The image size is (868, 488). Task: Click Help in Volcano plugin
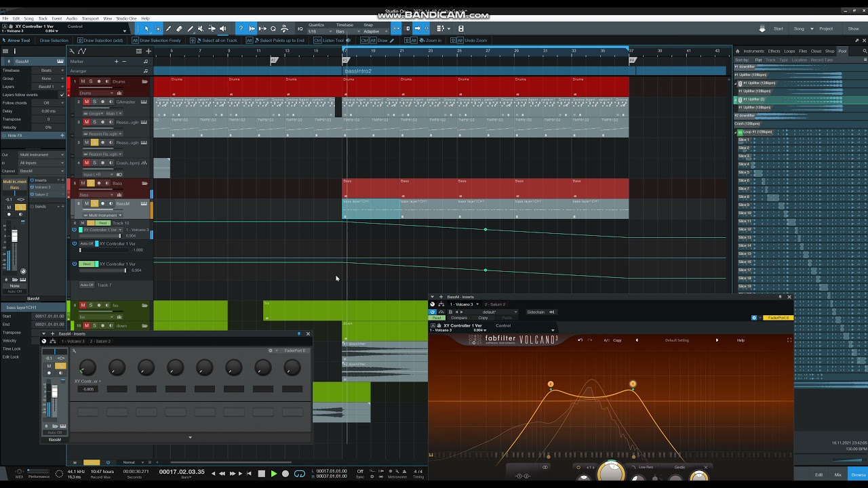coord(741,340)
